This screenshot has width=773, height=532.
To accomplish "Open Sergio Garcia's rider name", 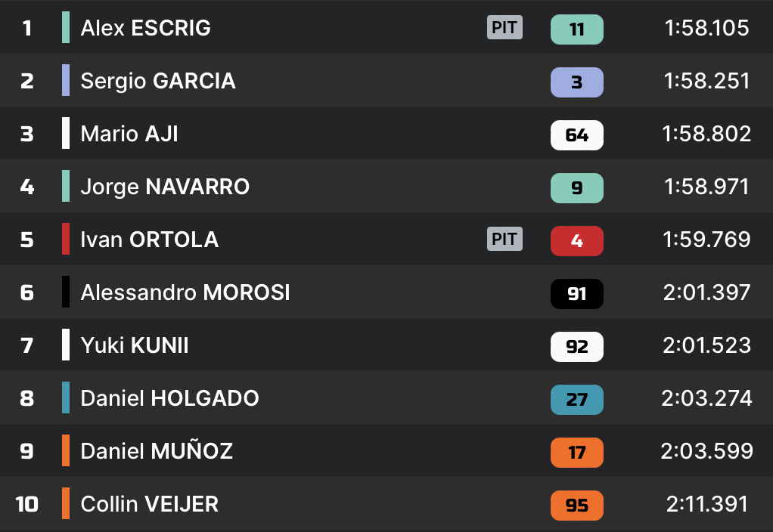I will 158,81.
